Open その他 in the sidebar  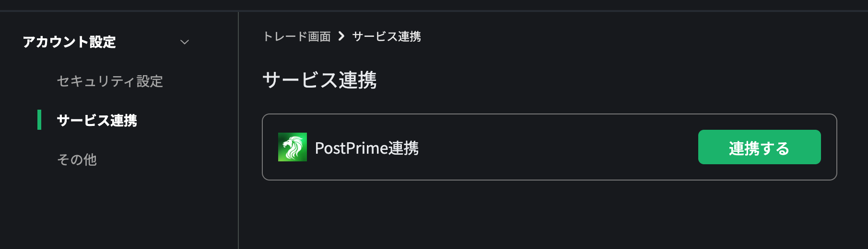(x=77, y=159)
